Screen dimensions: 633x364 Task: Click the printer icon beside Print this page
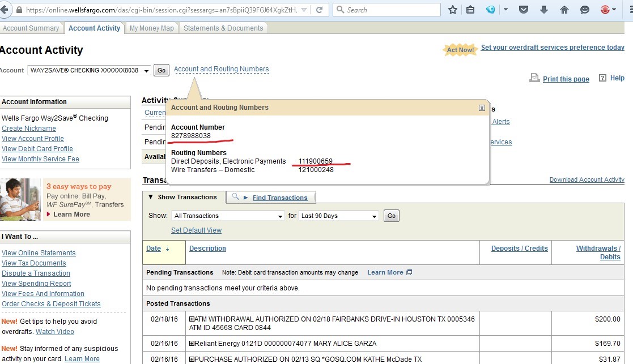click(534, 78)
